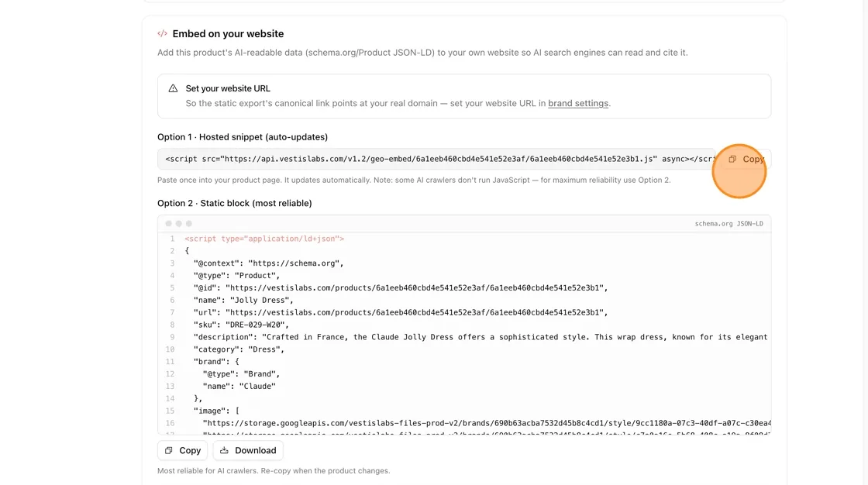Click the "brand": { code line
This screenshot has height=485, width=868.
tap(216, 362)
